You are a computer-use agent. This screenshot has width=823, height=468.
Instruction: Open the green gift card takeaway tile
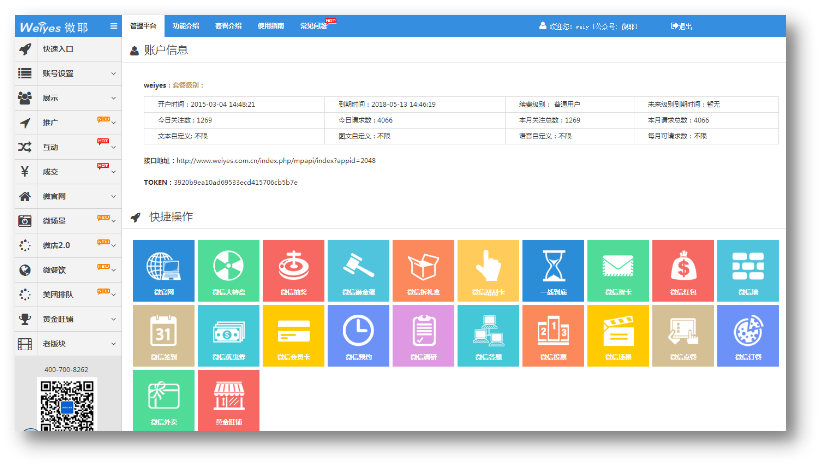pyautogui.click(x=164, y=400)
